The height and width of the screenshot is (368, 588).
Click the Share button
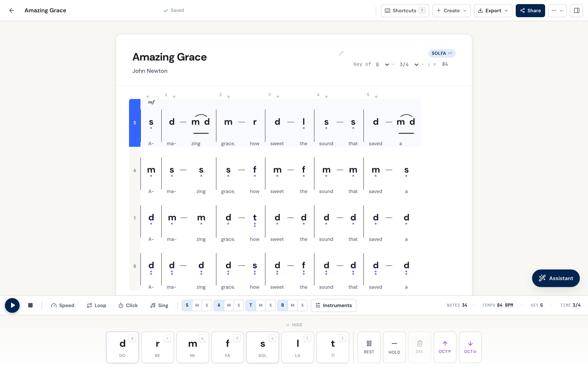(x=530, y=10)
